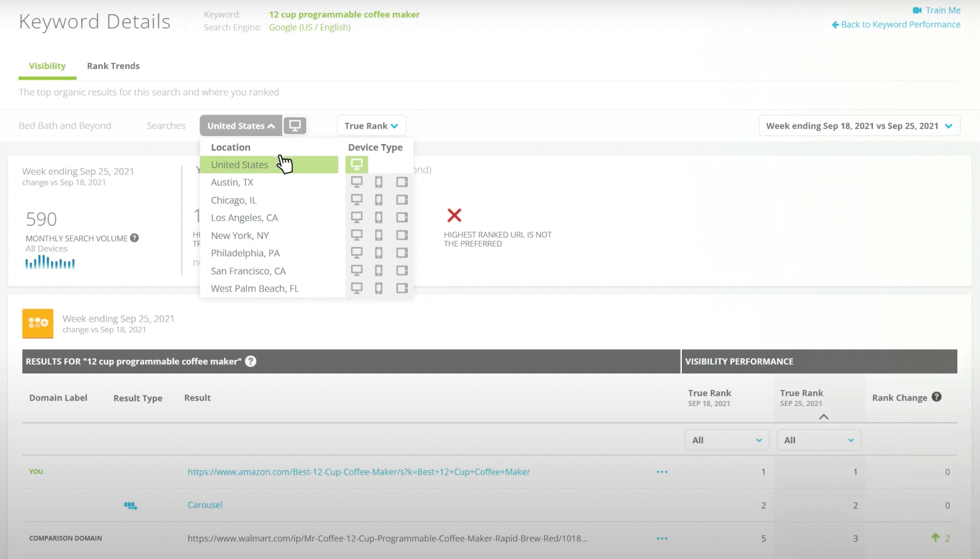Select tablet device for West Palm Beach, FL
This screenshot has height=559, width=980.
[402, 288]
